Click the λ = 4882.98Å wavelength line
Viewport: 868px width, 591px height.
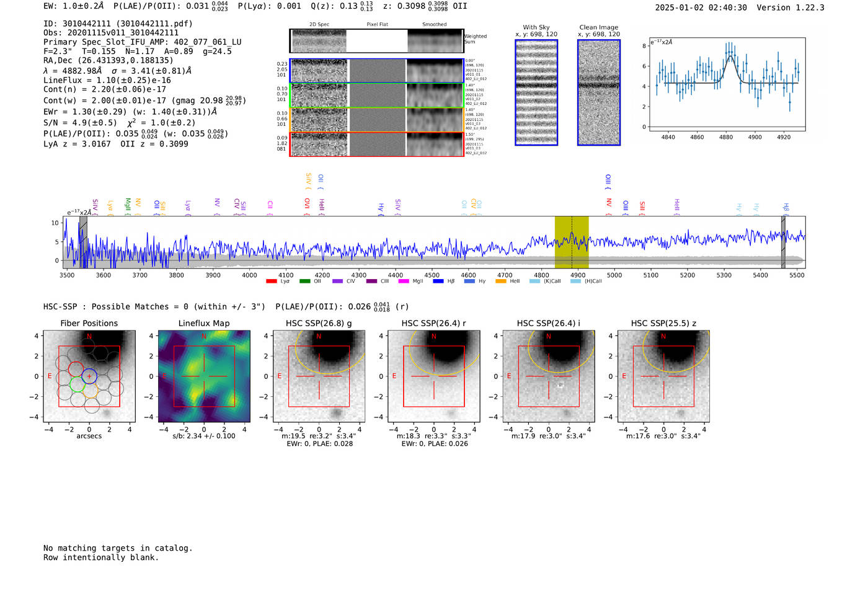click(x=118, y=71)
